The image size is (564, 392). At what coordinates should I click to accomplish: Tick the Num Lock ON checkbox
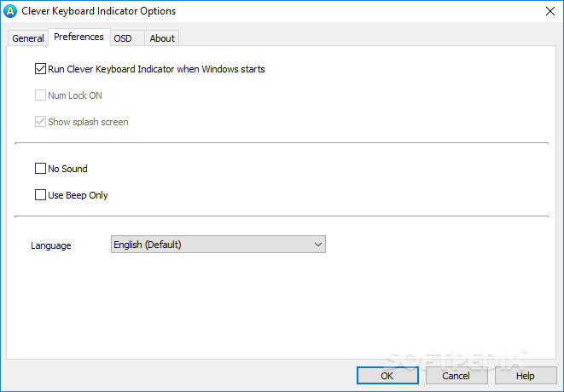pos(40,95)
